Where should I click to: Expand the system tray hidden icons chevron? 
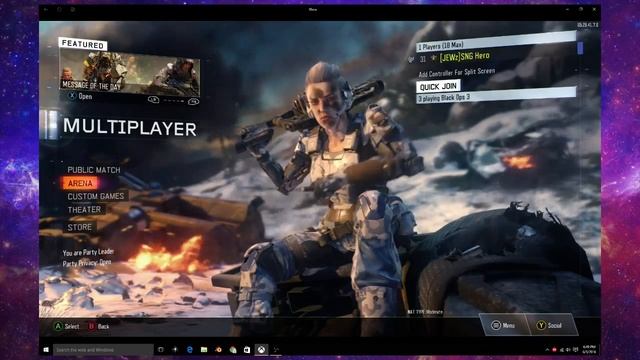point(547,350)
